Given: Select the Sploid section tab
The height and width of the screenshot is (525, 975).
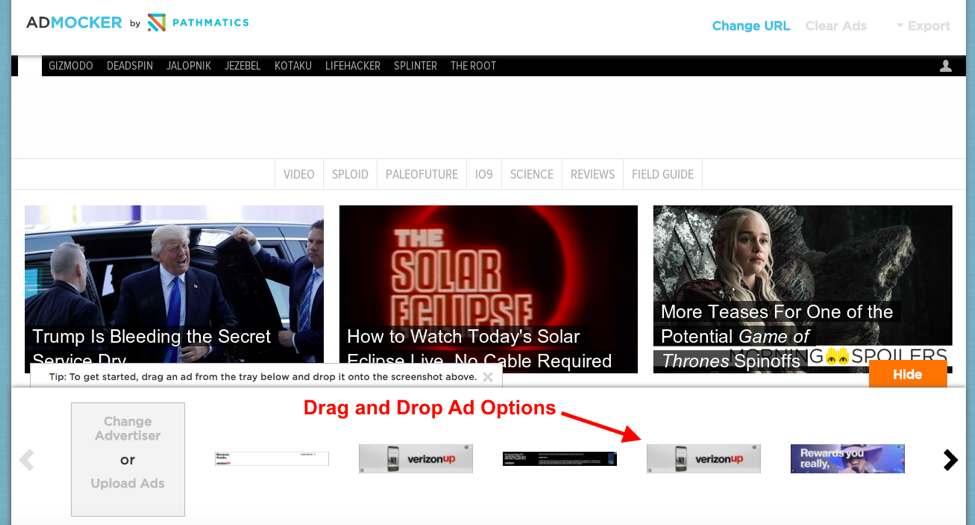Looking at the screenshot, I should click(x=350, y=174).
